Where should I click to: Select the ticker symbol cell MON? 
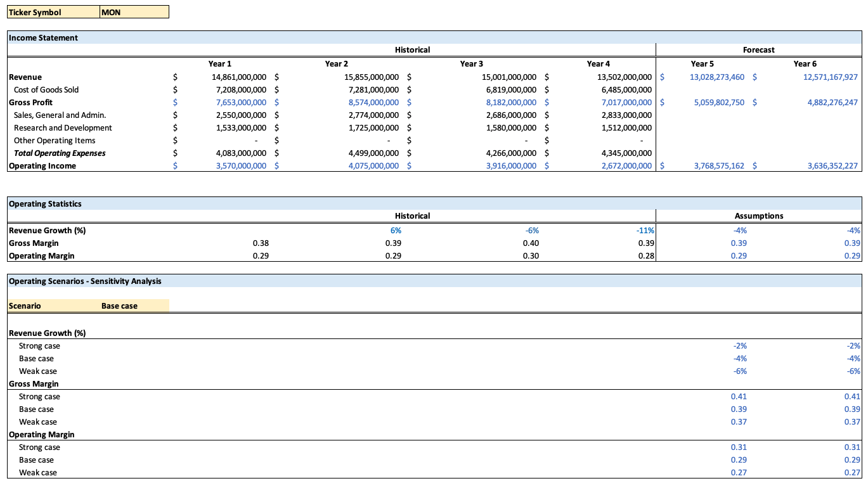click(134, 12)
